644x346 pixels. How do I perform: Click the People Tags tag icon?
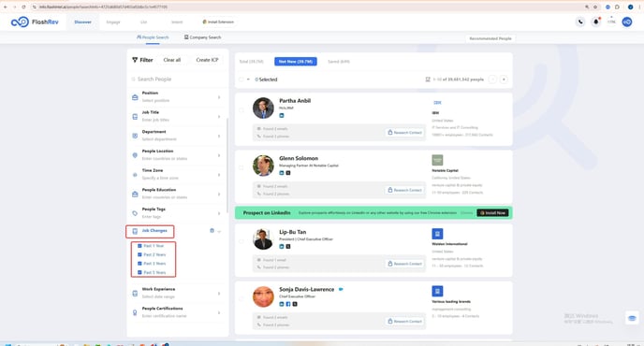pyautogui.click(x=135, y=213)
